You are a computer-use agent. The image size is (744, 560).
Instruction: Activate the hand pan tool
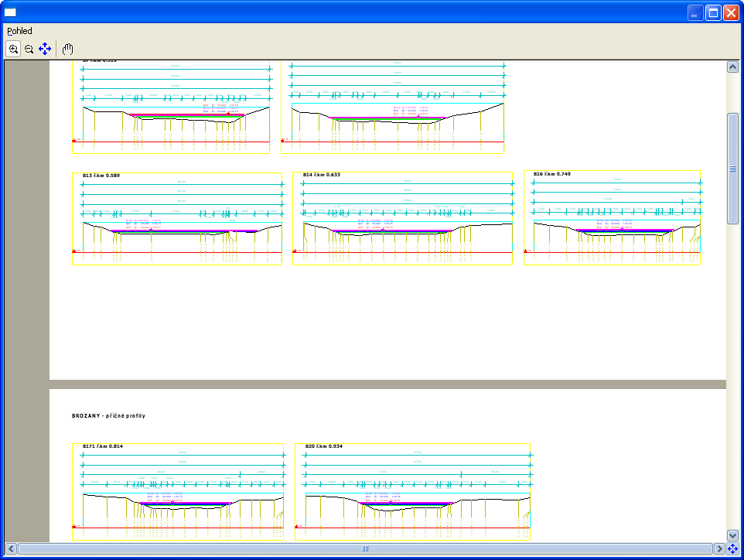[x=68, y=49]
